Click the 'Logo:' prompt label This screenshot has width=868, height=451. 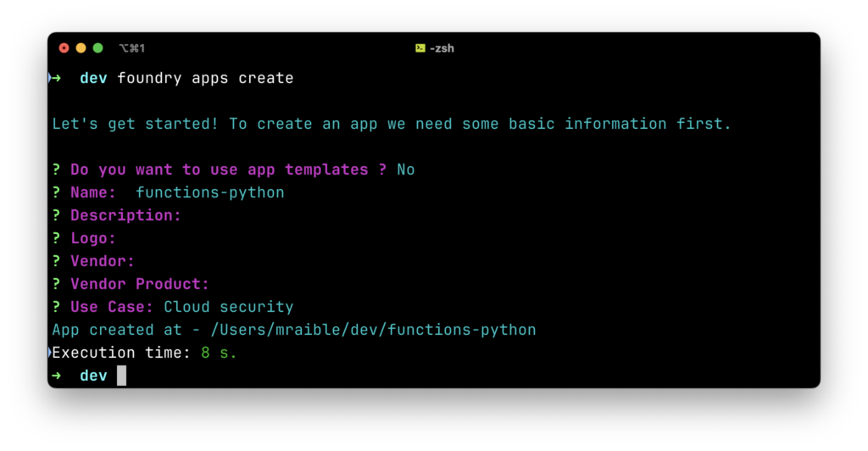click(93, 238)
